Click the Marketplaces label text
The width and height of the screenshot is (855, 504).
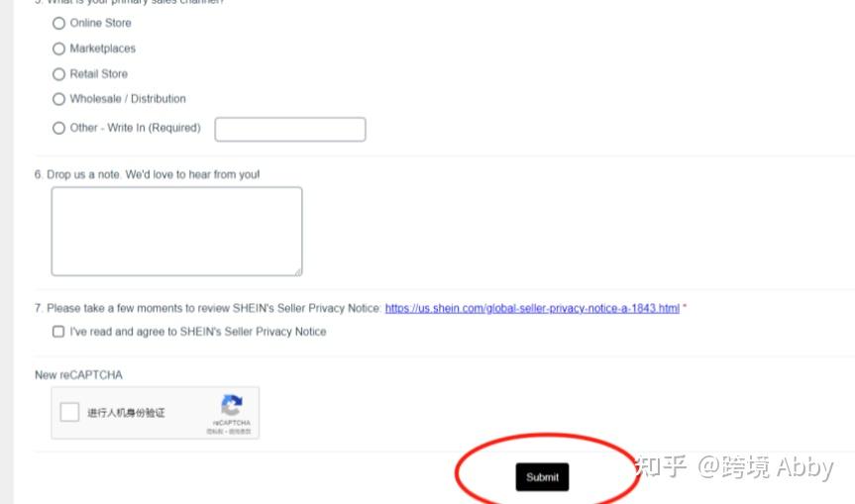(x=102, y=49)
